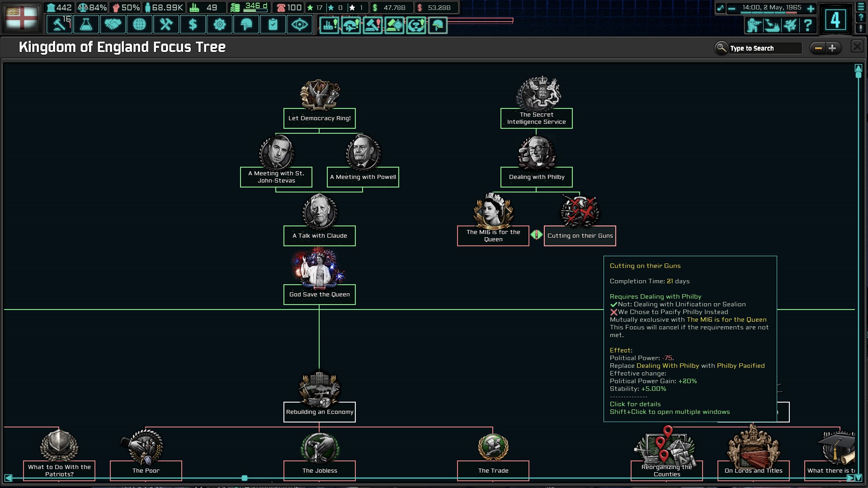Toggle the air force map mode
This screenshot has width=868, height=488.
tap(790, 25)
